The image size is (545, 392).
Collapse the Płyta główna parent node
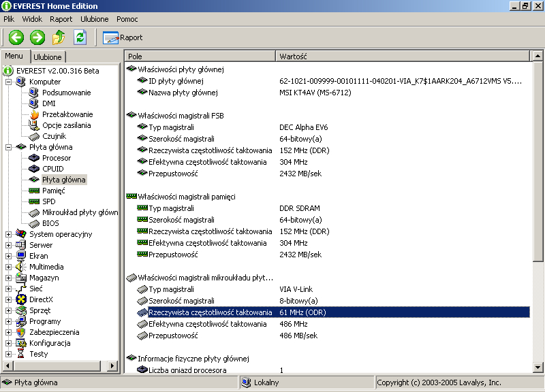pos(8,147)
